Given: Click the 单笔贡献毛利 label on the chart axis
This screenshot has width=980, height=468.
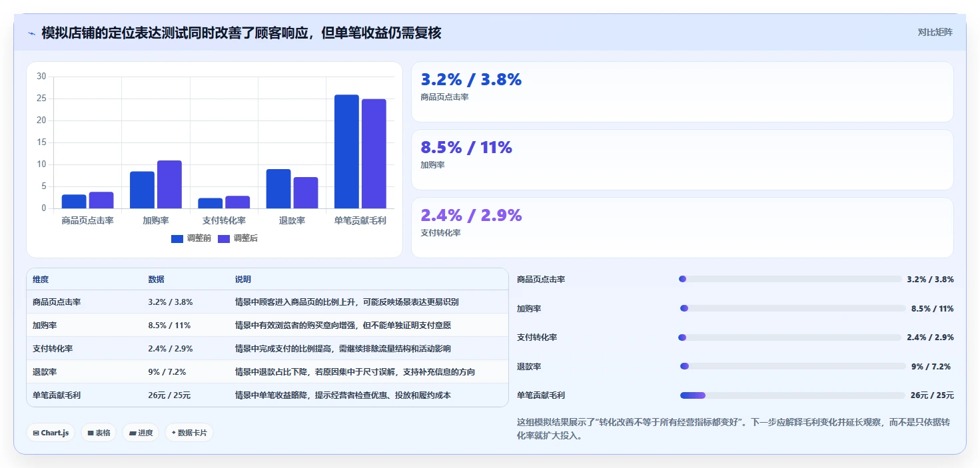Looking at the screenshot, I should (x=360, y=220).
